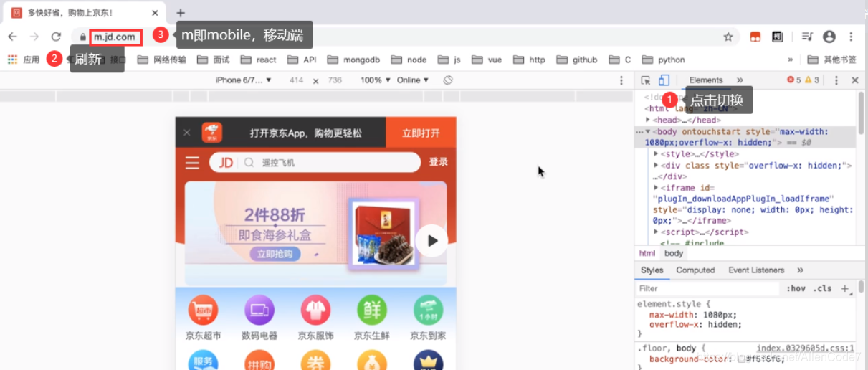Open the vue bookmark folder
This screenshot has height=370, width=868.
coord(487,60)
